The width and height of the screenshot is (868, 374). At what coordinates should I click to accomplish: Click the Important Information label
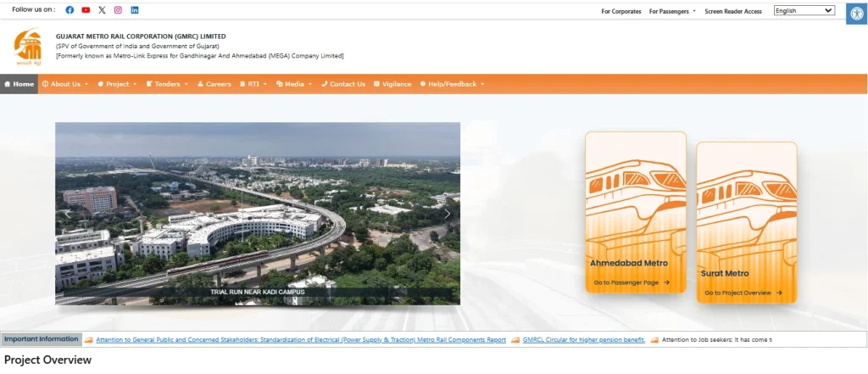pyautogui.click(x=42, y=339)
